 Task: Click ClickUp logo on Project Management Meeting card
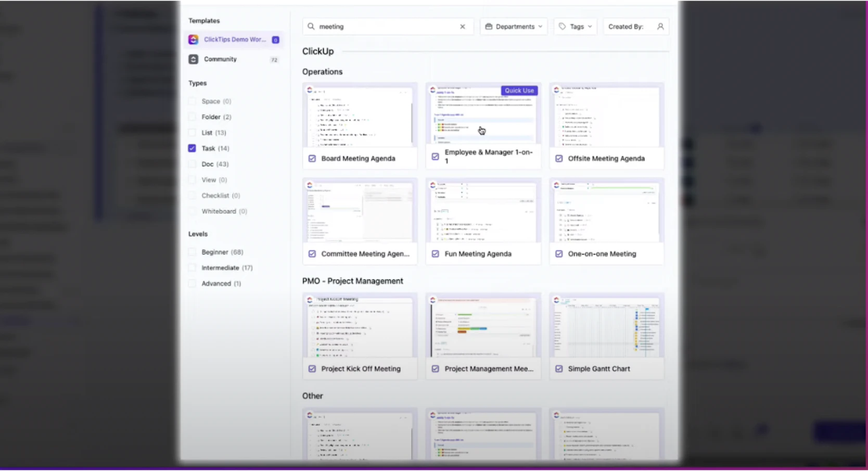433,300
